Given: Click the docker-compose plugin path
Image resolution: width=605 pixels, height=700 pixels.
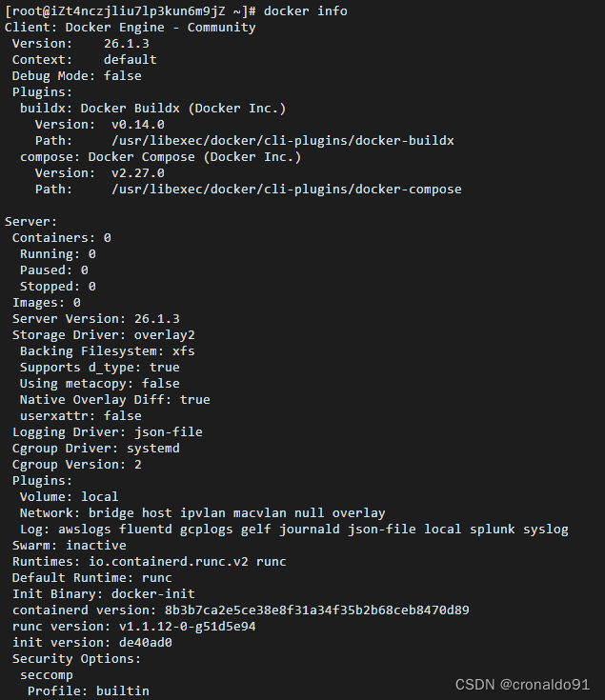Looking at the screenshot, I should pos(286,190).
